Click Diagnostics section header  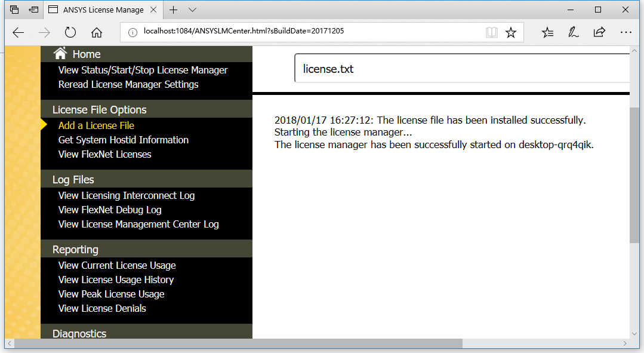pyautogui.click(x=146, y=332)
